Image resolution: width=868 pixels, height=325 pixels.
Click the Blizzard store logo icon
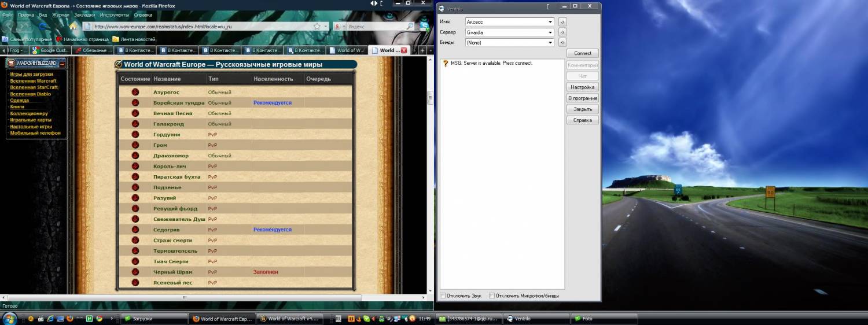click(x=11, y=63)
